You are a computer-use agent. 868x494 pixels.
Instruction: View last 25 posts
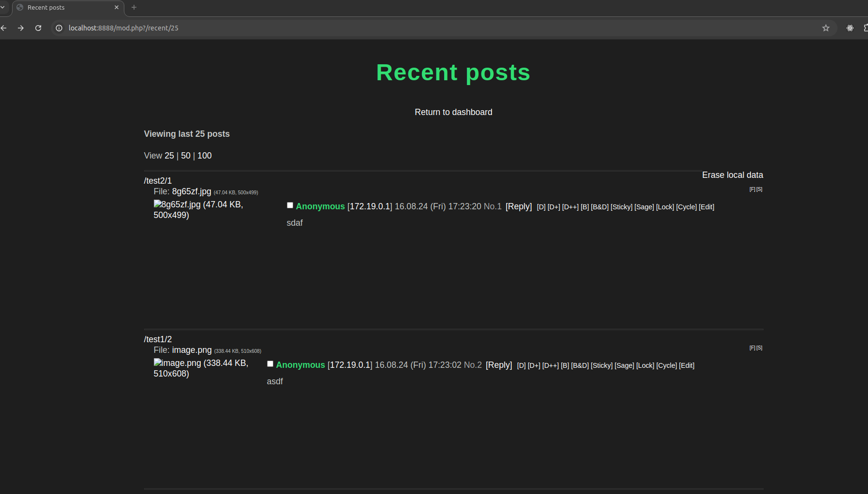pos(169,156)
